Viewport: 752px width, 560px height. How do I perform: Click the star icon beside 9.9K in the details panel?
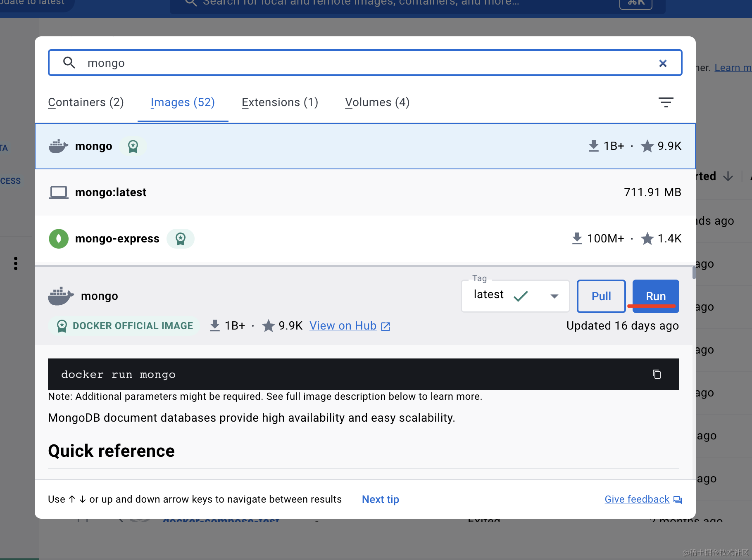click(269, 326)
